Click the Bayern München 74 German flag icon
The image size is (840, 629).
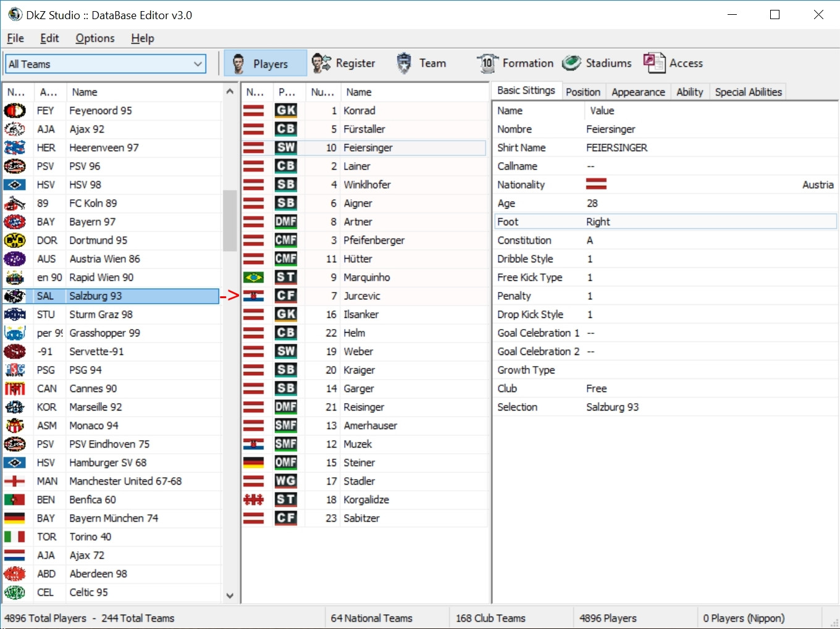click(x=15, y=518)
